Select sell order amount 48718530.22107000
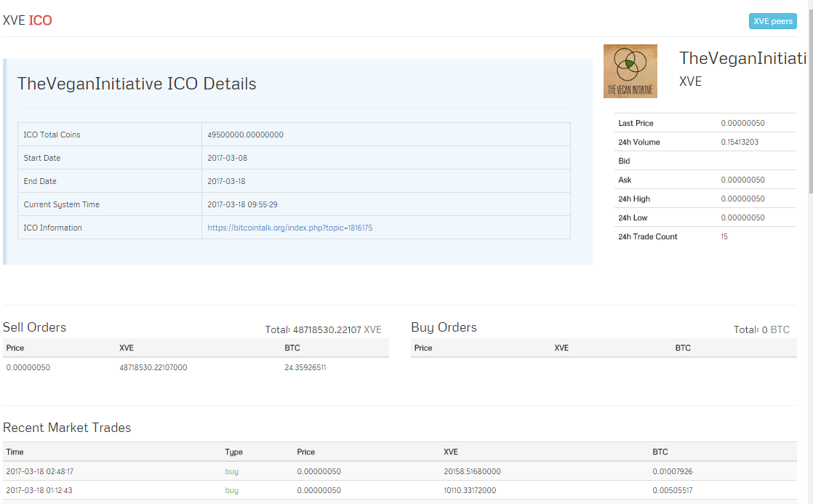Image resolution: width=813 pixels, height=504 pixels. pos(153,367)
